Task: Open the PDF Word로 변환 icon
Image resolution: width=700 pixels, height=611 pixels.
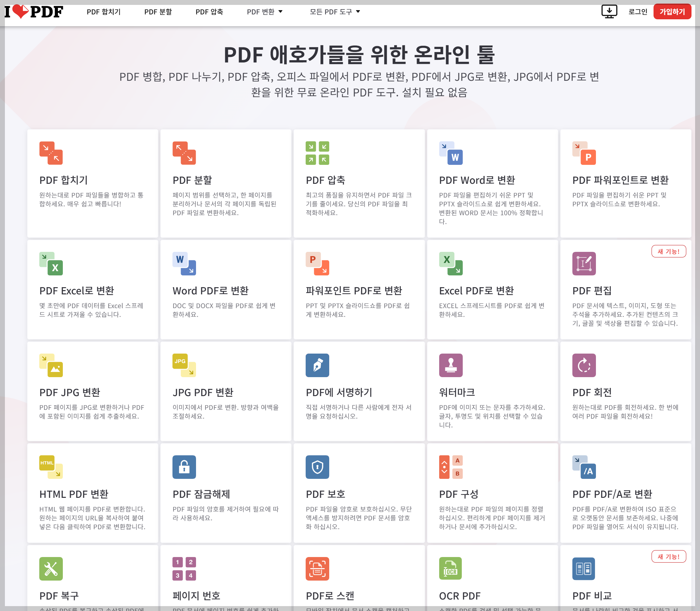Action: pyautogui.click(x=451, y=153)
